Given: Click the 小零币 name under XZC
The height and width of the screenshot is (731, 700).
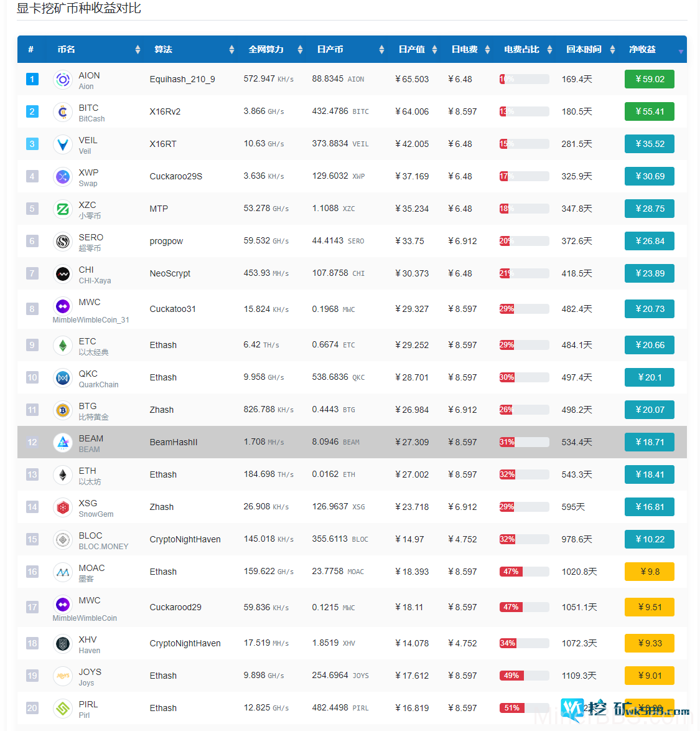Looking at the screenshot, I should click(x=90, y=216).
